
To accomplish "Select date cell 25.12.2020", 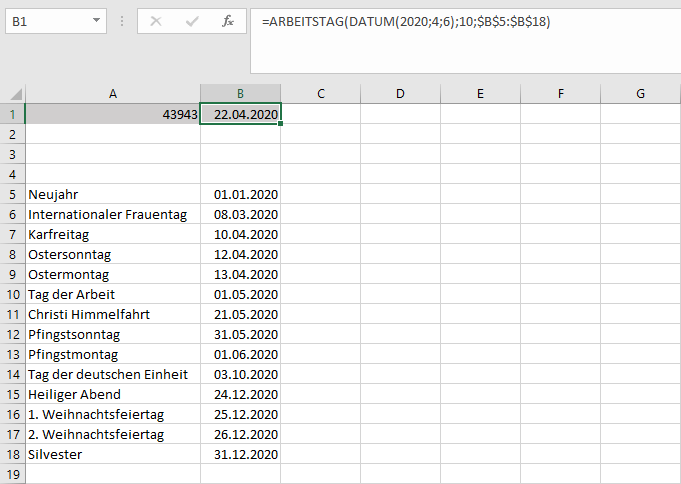I will [240, 414].
